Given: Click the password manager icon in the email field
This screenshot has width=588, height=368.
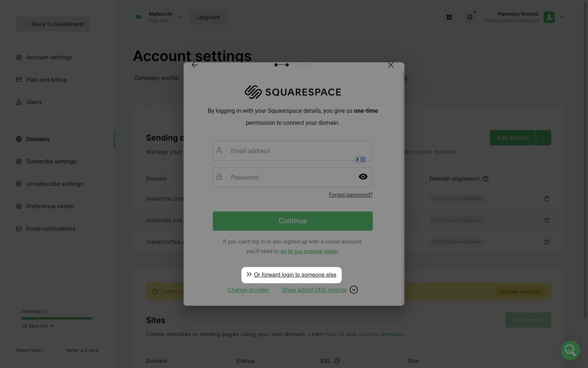Looking at the screenshot, I should coord(362,160).
